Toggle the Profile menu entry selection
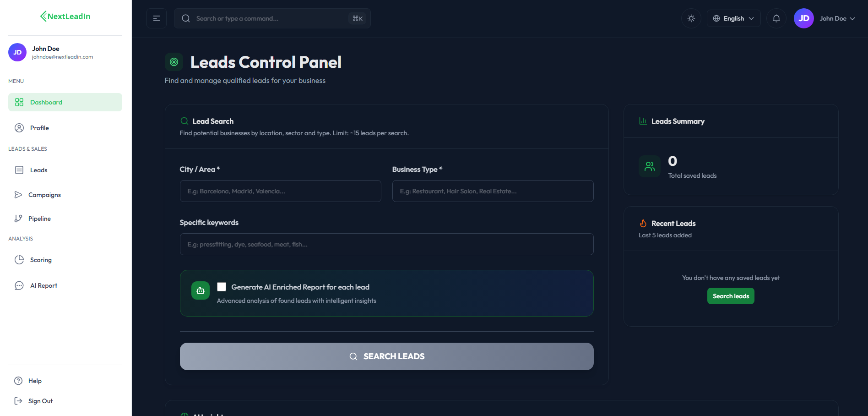Screen dimensions: 868x416 click(x=39, y=128)
